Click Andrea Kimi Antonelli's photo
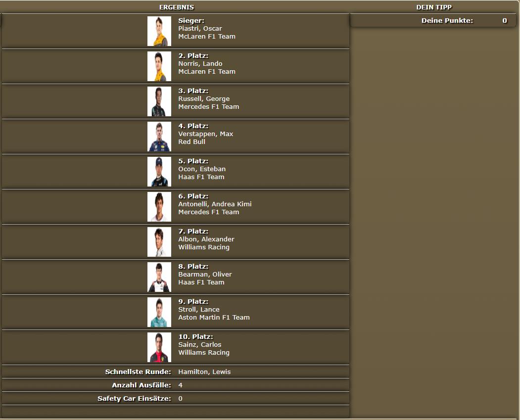 pos(159,207)
